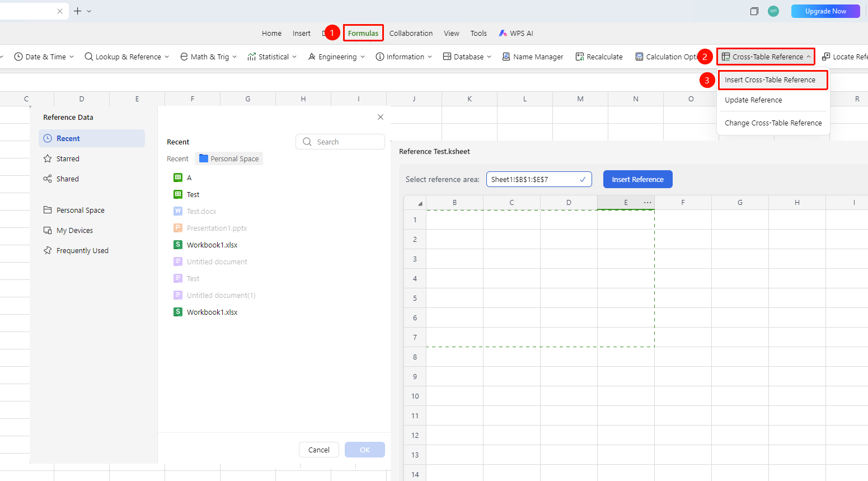The width and height of the screenshot is (868, 481).
Task: Open the Insert tab
Action: 301,33
